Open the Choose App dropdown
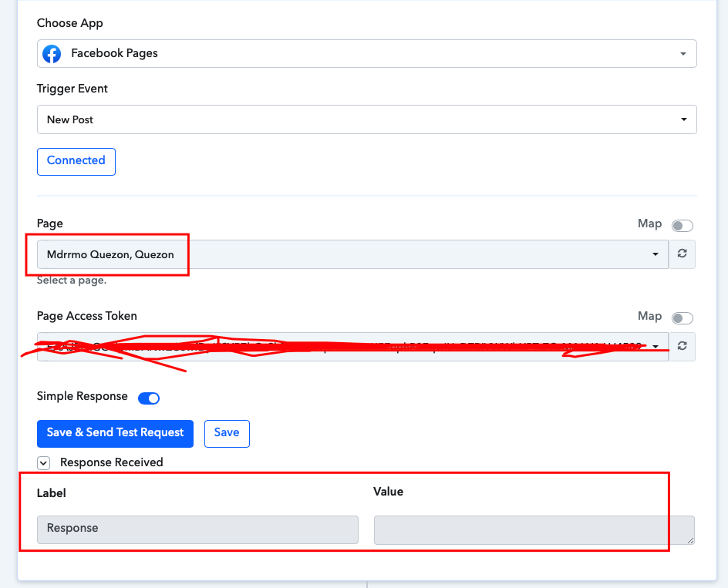The height and width of the screenshot is (588, 728). [367, 54]
